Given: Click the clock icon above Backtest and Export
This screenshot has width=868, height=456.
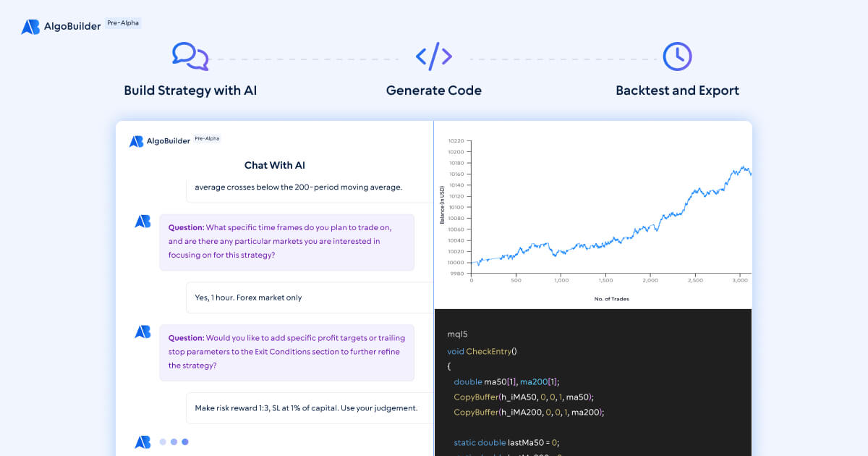Looking at the screenshot, I should pyautogui.click(x=677, y=56).
